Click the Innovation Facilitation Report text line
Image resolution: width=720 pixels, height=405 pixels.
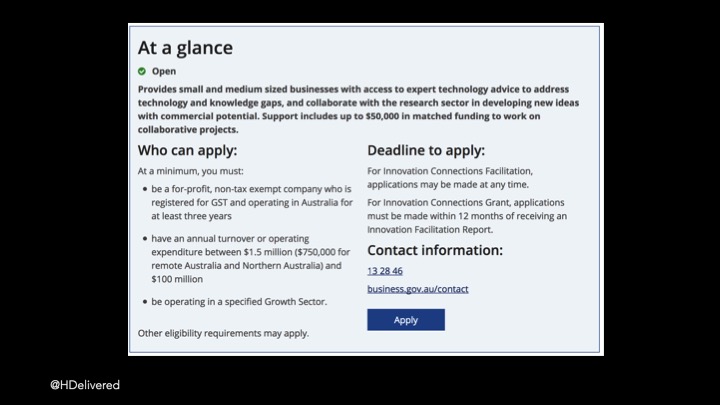[x=430, y=230]
